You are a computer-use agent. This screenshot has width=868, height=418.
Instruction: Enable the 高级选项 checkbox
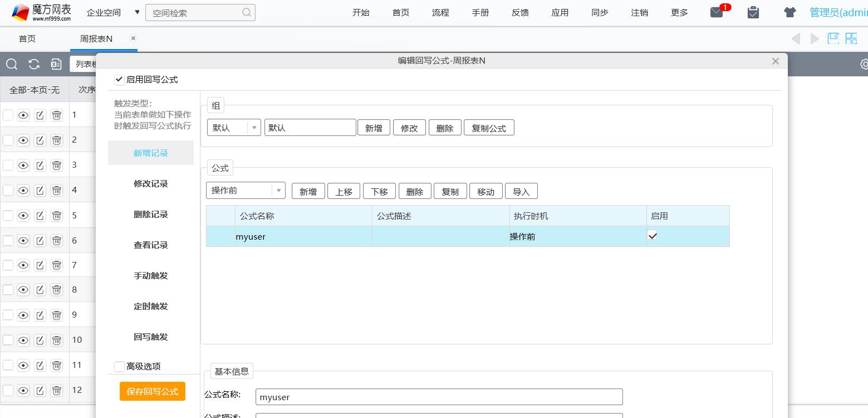(119, 366)
